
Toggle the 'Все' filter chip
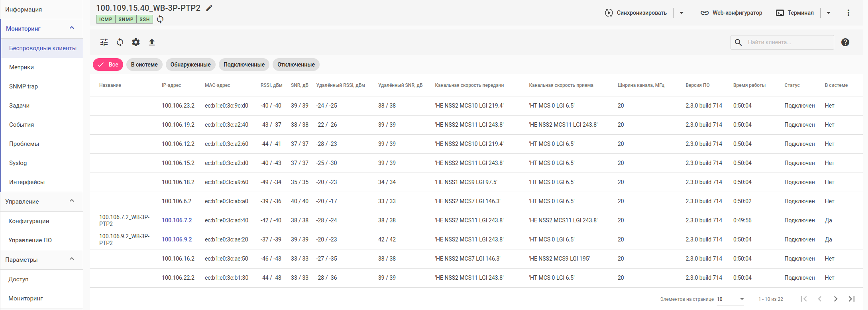[x=108, y=65]
